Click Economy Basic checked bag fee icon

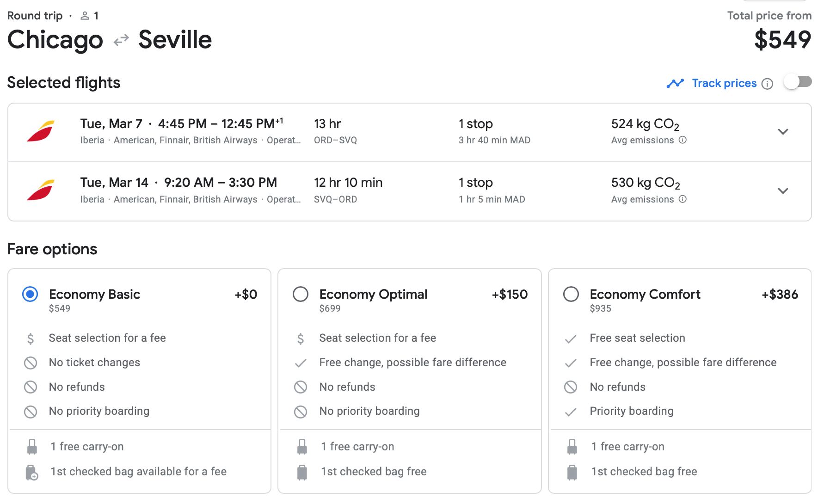(x=31, y=473)
